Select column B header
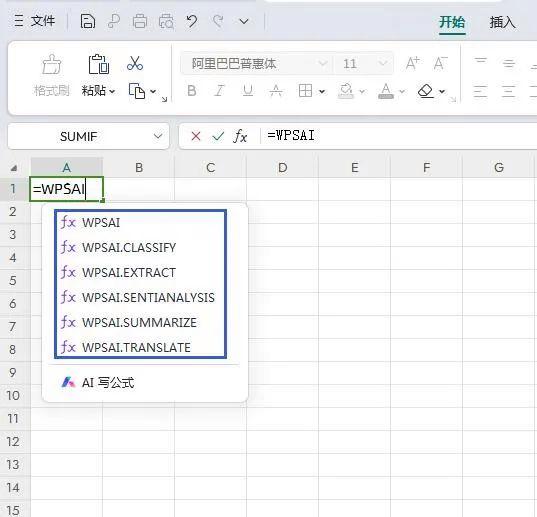This screenshot has width=537, height=517. [x=139, y=167]
